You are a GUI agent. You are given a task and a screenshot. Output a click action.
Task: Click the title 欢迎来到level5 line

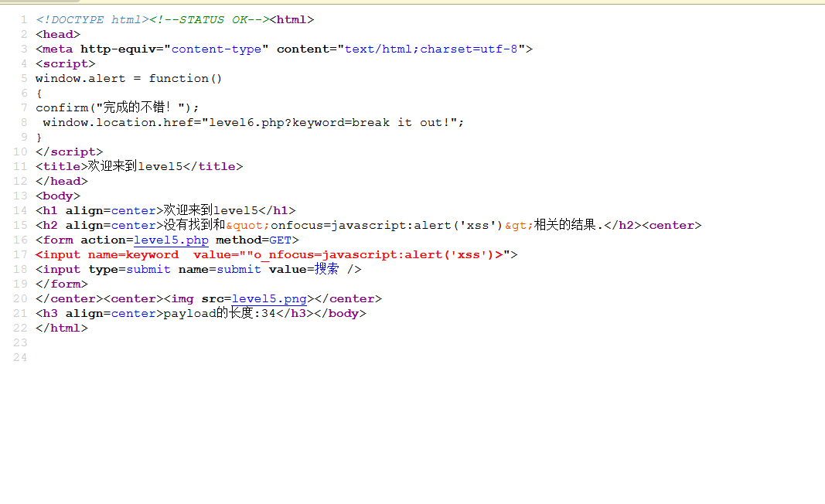tap(139, 166)
